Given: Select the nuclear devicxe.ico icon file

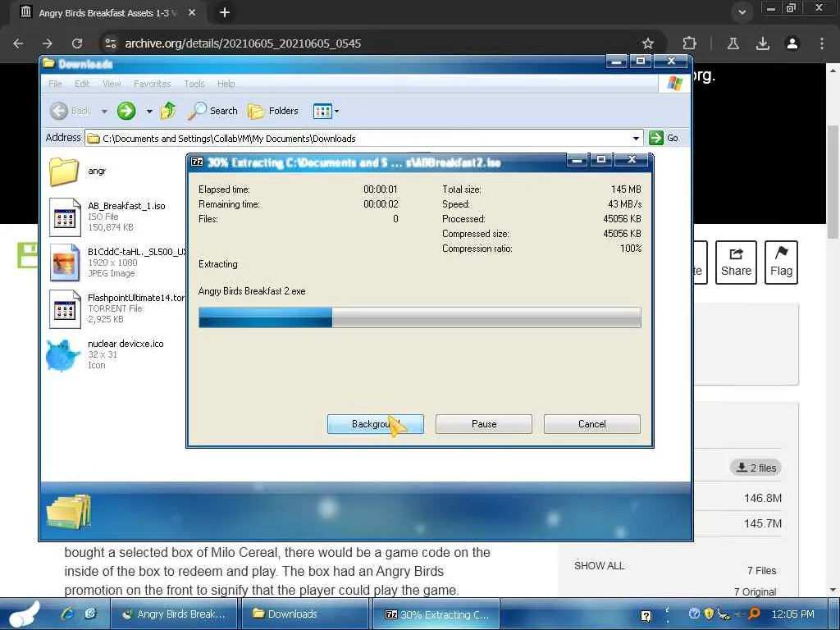Looking at the screenshot, I should (x=62, y=354).
